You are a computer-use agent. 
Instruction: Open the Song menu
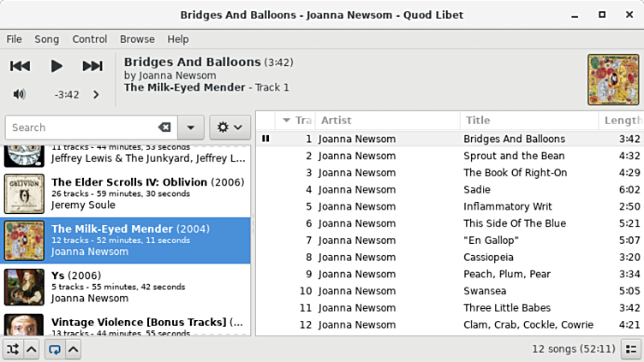(46, 39)
